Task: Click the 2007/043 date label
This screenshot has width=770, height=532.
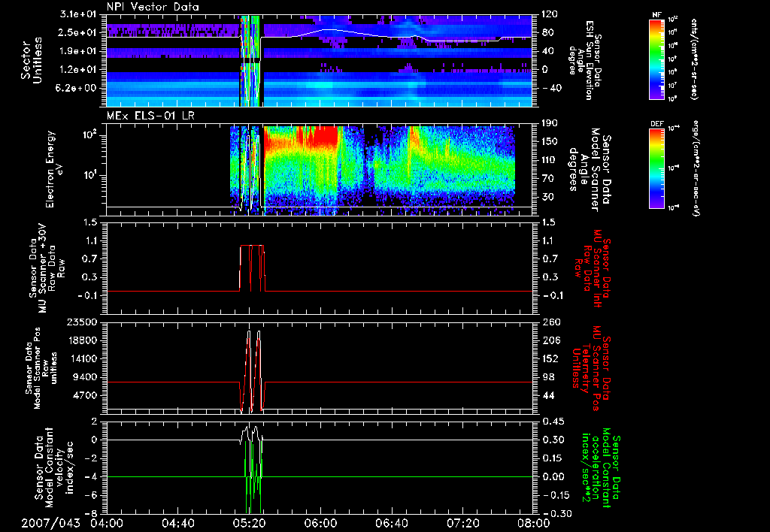Action: 50,523
